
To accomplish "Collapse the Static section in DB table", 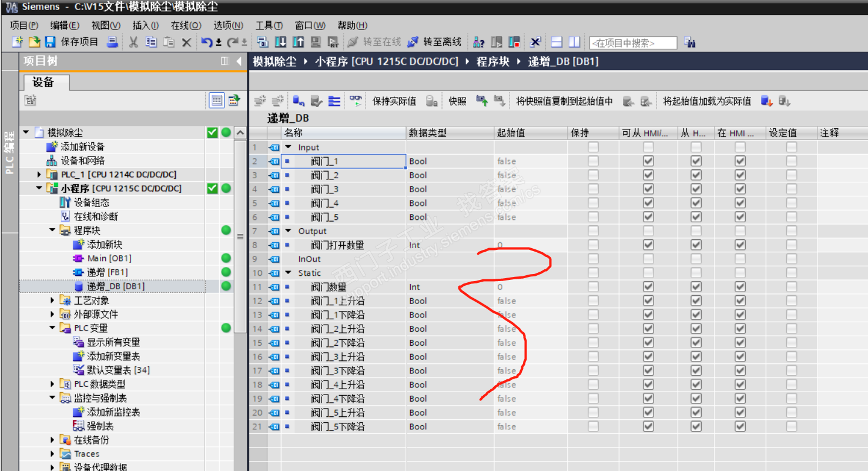I will pyautogui.click(x=288, y=273).
